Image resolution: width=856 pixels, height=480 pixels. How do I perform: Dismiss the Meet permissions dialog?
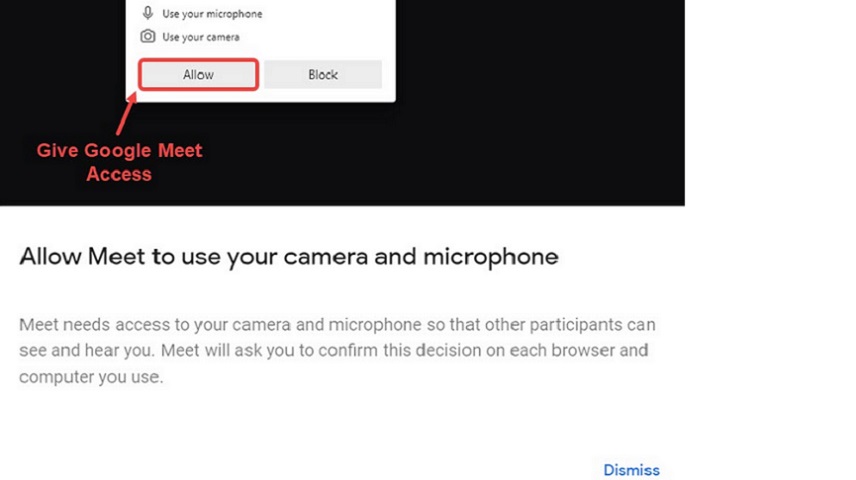point(631,470)
